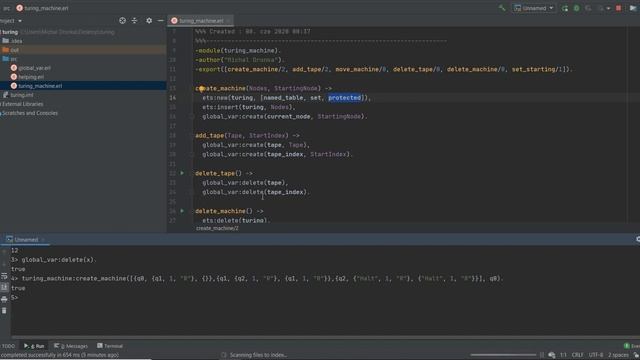This screenshot has height=360, width=640.
Task: Open the Terminal tool window tab
Action: 110,346
